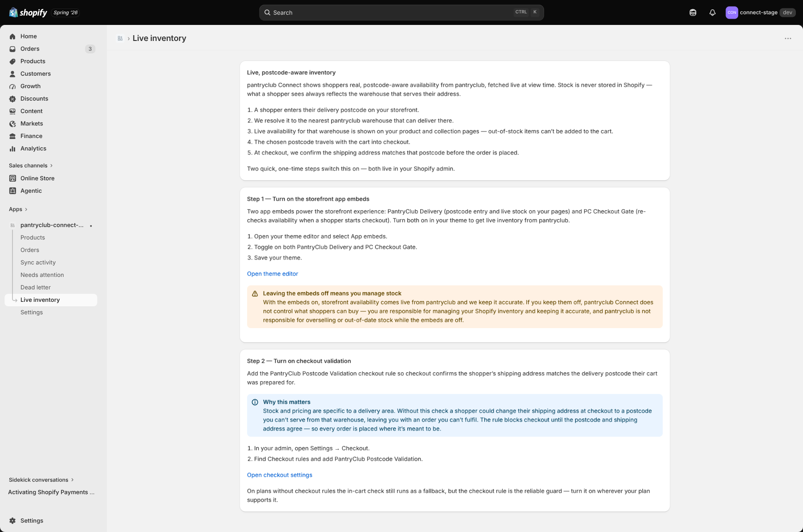Click the "Step 2 — Turn on checkout validation" heading
Image resolution: width=803 pixels, height=532 pixels.
click(x=299, y=361)
